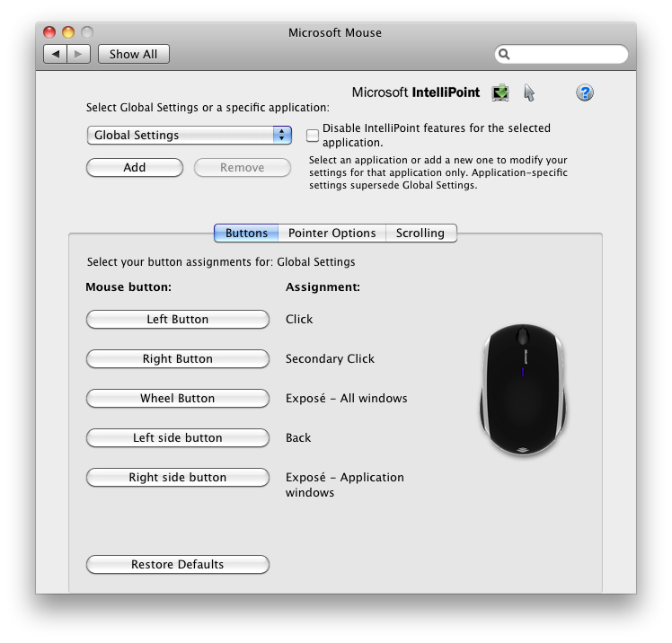Click the 'Back' assignment text
This screenshot has height=643, width=672.
click(298, 438)
